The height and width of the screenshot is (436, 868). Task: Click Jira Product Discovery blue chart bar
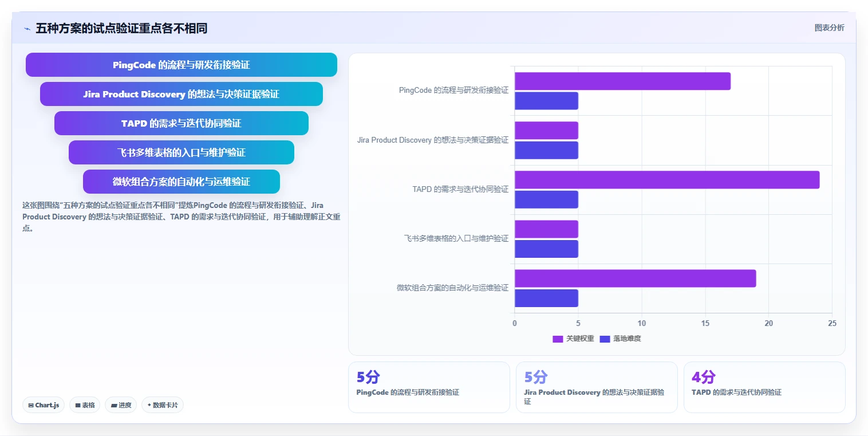(546, 150)
